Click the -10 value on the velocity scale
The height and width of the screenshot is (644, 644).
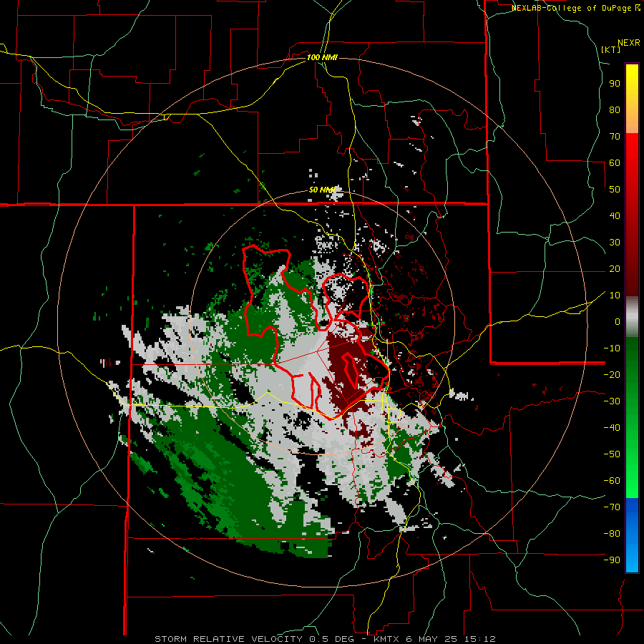tap(612, 348)
